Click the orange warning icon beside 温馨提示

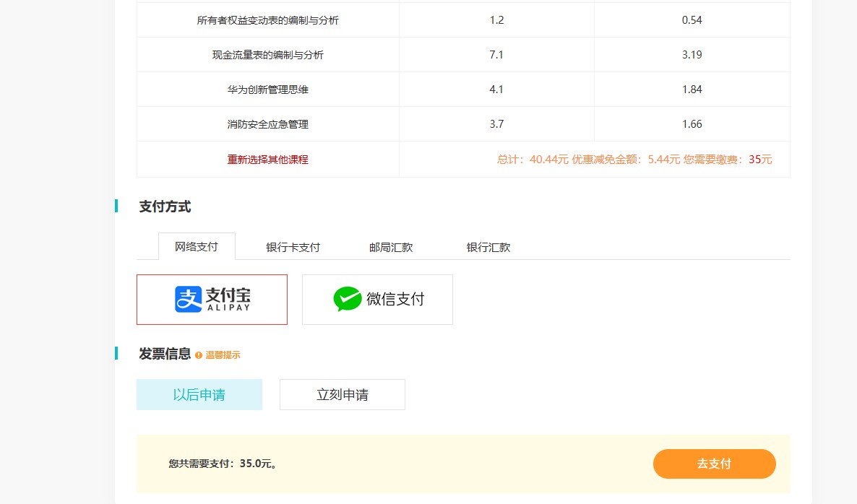point(199,355)
